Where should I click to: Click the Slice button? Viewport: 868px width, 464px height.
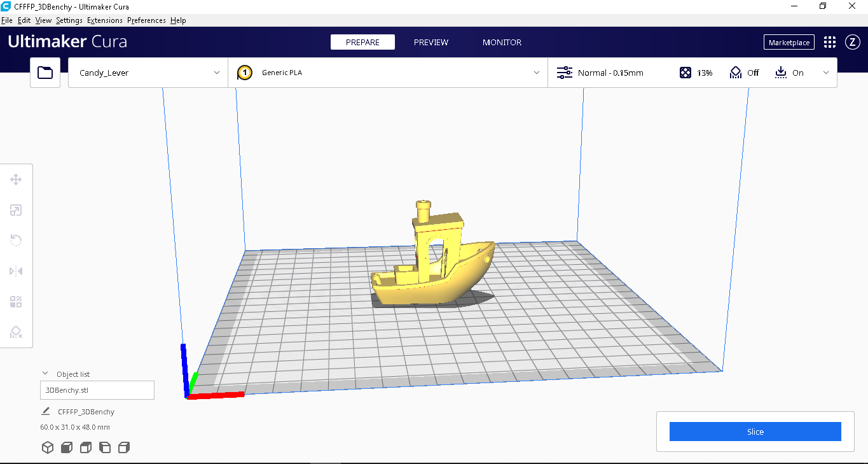pyautogui.click(x=755, y=432)
